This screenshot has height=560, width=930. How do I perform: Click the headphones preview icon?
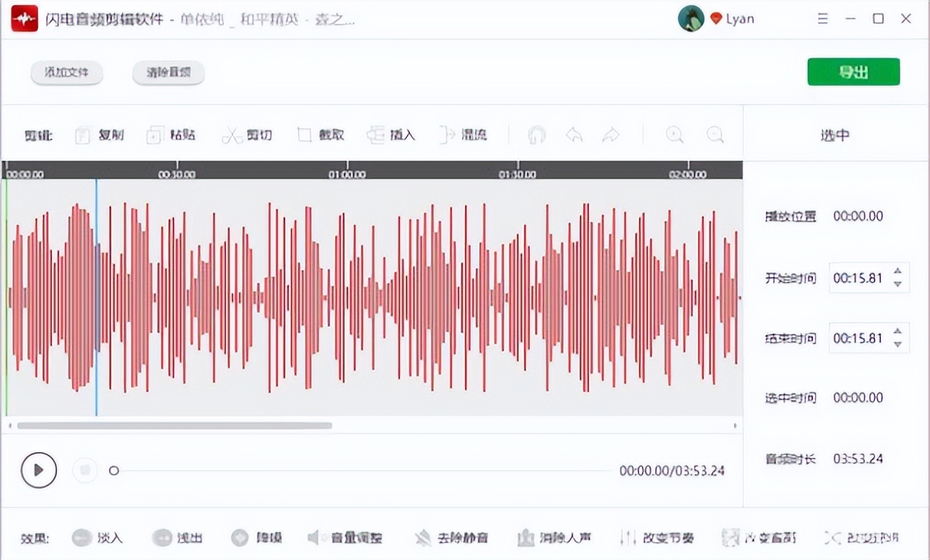(536, 135)
